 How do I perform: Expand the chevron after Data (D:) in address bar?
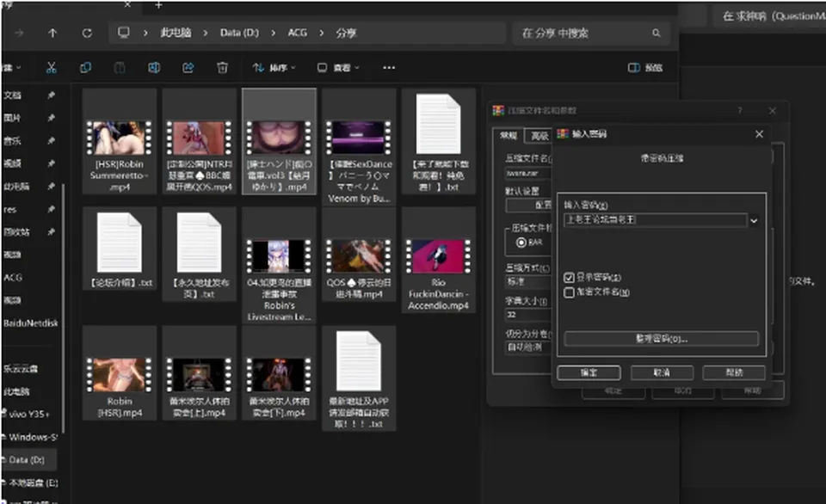coord(273,33)
